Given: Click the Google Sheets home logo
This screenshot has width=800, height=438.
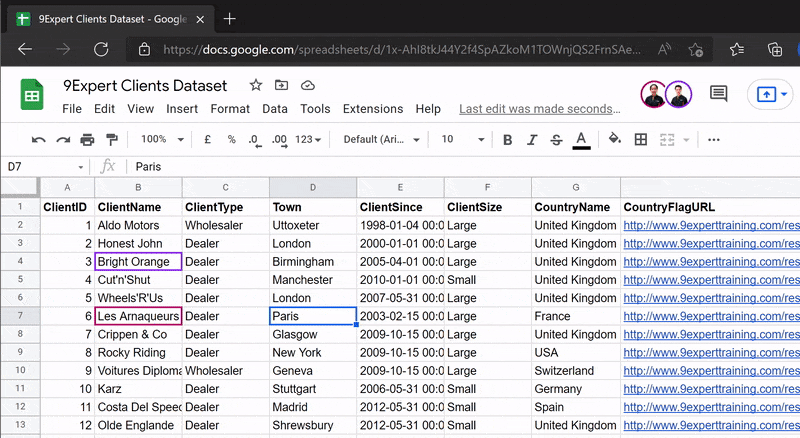Looking at the screenshot, I should pyautogui.click(x=32, y=96).
